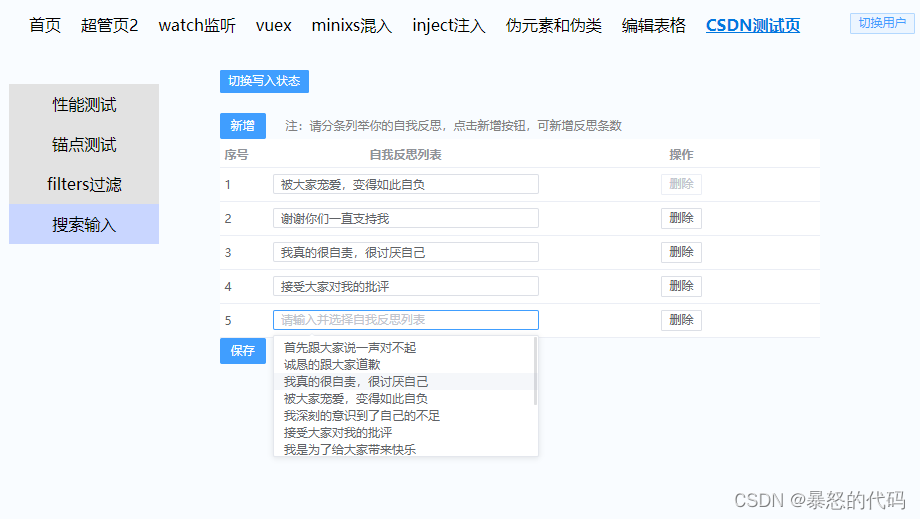Go to 伪元素和伪类 page
920x519 pixels.
[x=553, y=25]
